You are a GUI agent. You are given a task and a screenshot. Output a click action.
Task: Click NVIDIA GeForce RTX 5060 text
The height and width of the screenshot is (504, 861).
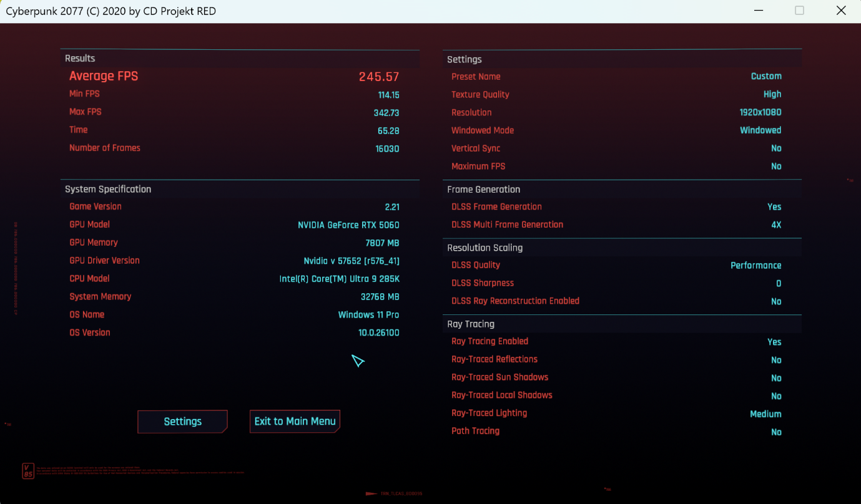[x=348, y=225]
